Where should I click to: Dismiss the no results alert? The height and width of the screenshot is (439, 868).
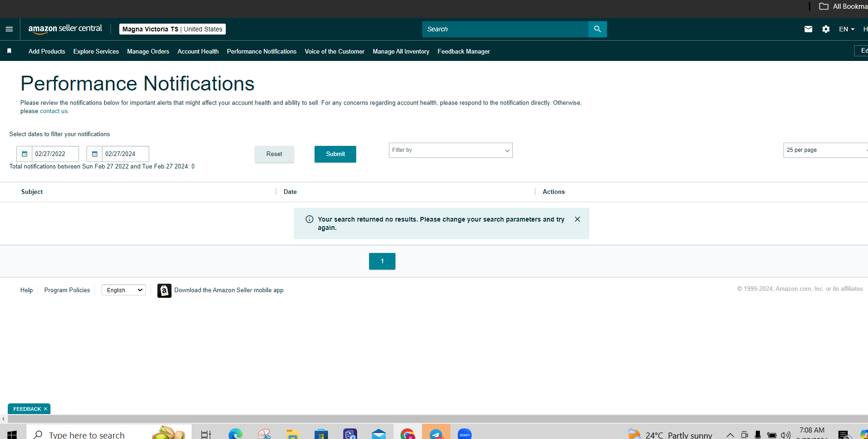click(x=577, y=219)
